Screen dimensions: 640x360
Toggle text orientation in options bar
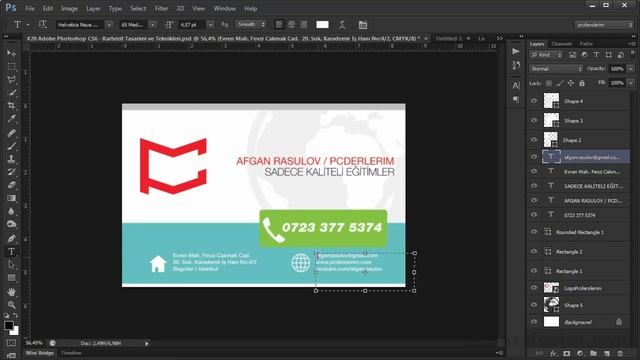[42, 24]
